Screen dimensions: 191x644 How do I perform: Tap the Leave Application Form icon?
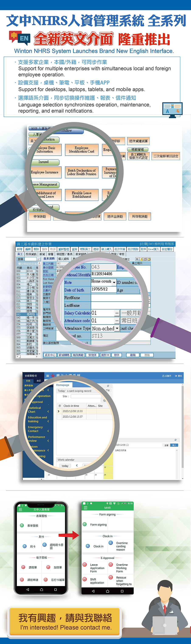[x=85, y=564]
